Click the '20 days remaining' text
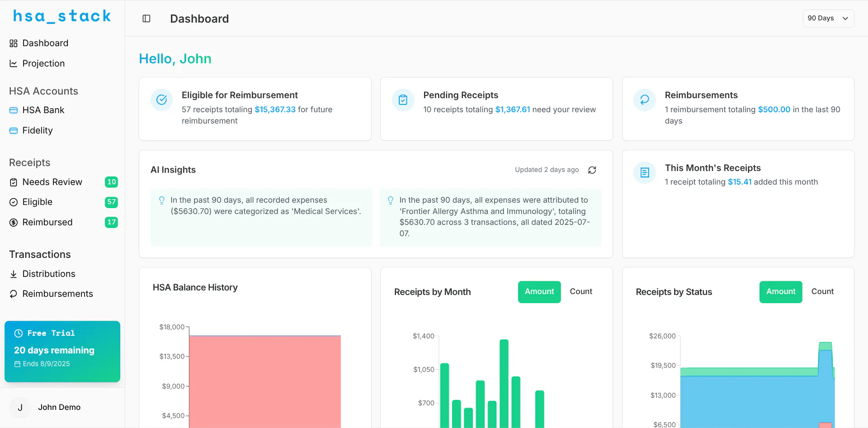The height and width of the screenshot is (428, 868). point(54,351)
